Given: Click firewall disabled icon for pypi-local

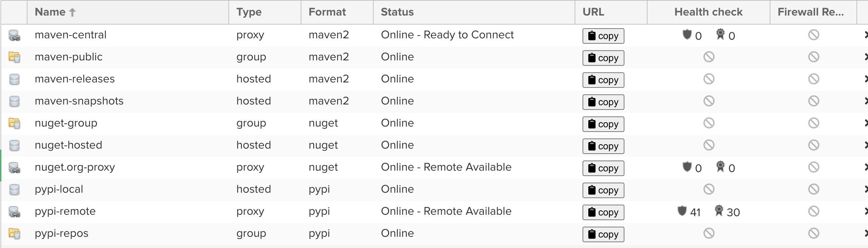Looking at the screenshot, I should click(813, 189).
